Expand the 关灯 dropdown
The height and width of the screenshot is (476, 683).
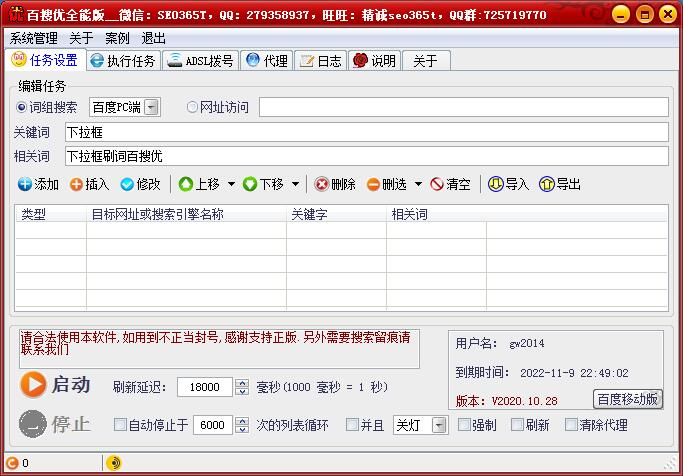point(440,425)
